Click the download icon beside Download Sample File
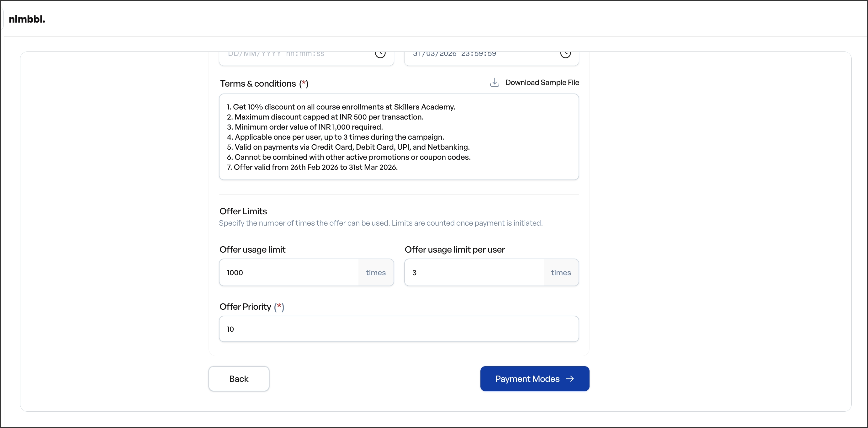 [x=494, y=82]
